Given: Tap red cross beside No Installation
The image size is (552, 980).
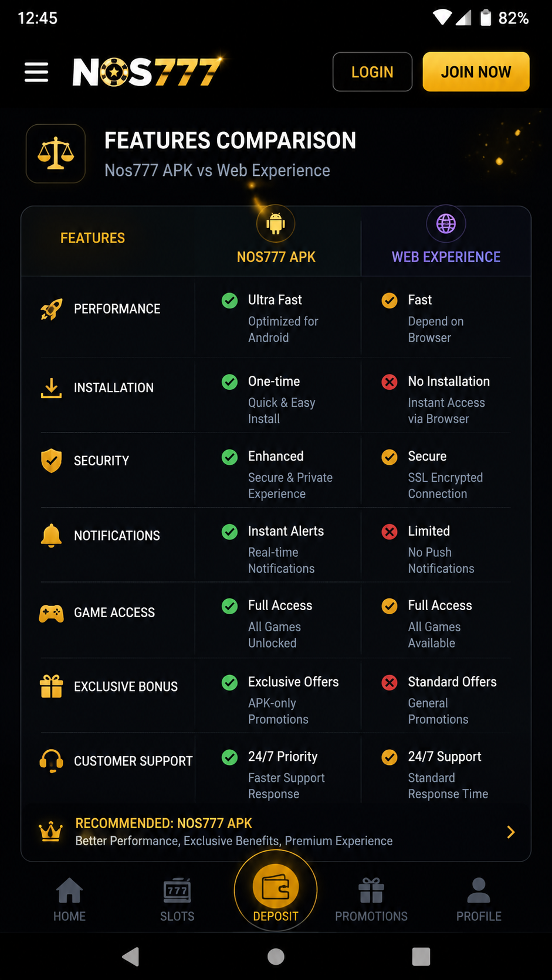Looking at the screenshot, I should click(x=390, y=382).
